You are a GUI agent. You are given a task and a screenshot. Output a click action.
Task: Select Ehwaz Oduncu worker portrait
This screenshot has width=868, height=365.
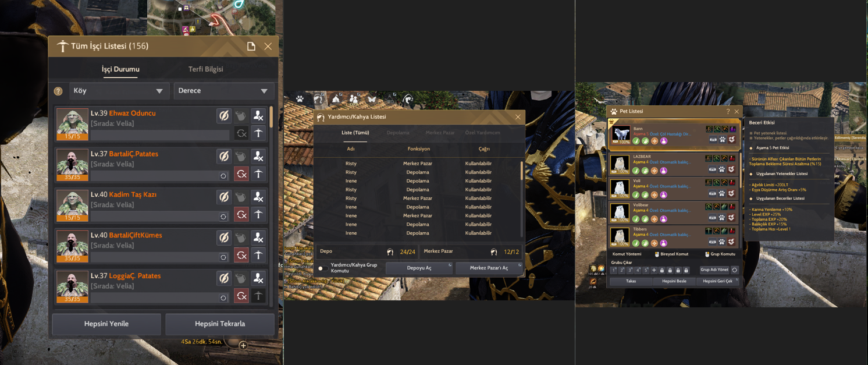point(72,123)
